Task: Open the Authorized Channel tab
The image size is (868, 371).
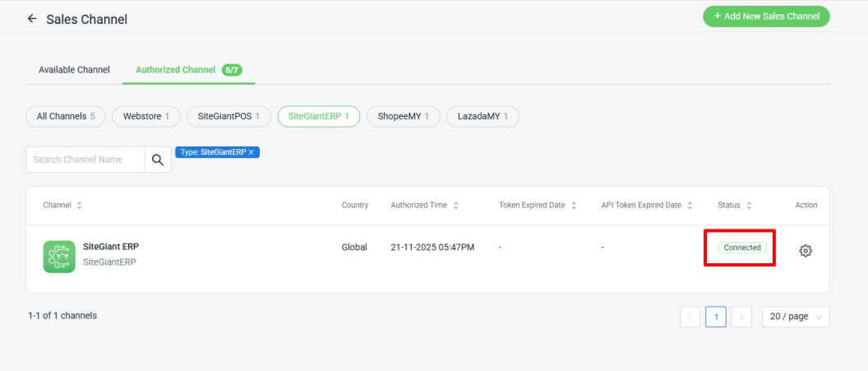Action: coord(176,70)
